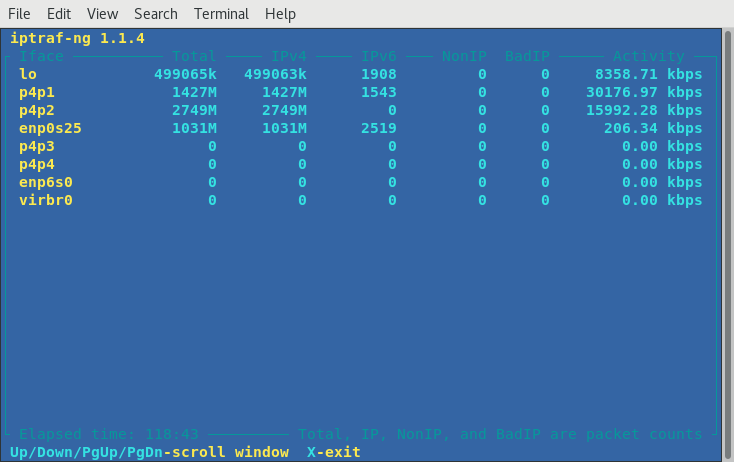
Task: Click the 499063k IPv4 value for lo
Action: [275, 74]
